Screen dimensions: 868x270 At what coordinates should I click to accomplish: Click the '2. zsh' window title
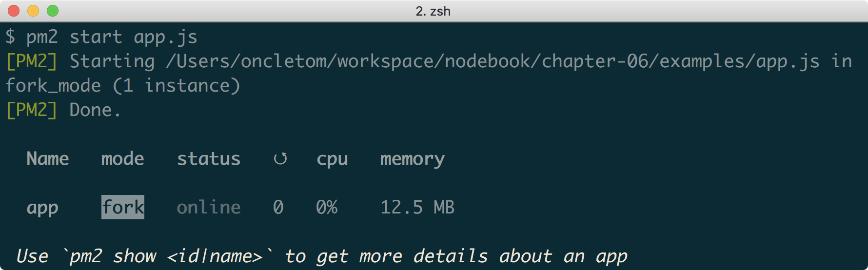(433, 11)
